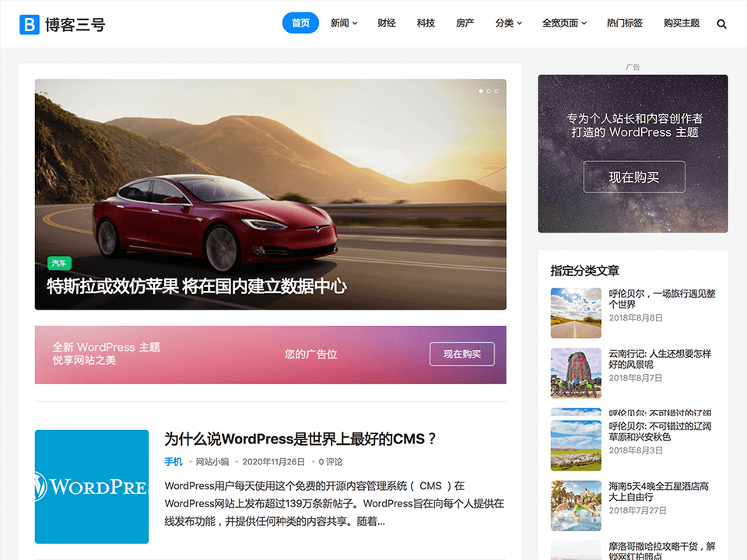
Task: Click the 手机 category link
Action: (x=173, y=462)
